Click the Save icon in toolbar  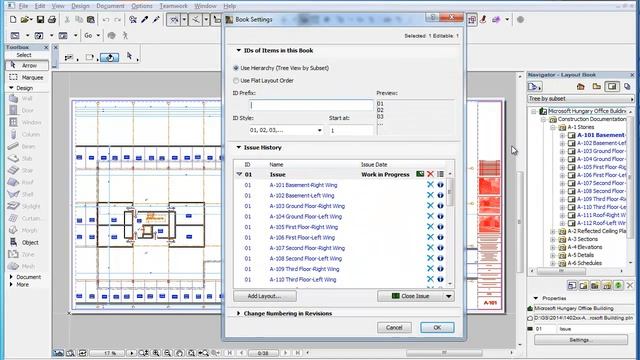pos(40,20)
